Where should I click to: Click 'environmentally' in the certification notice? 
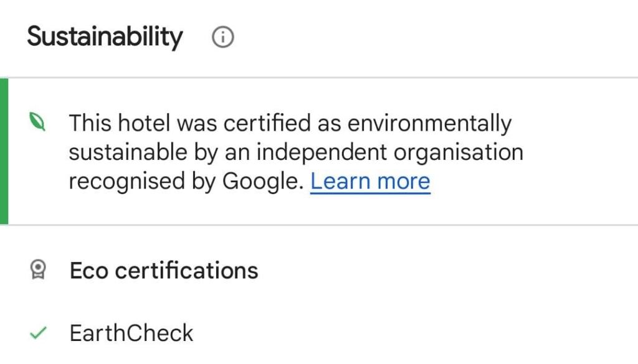pyautogui.click(x=430, y=123)
